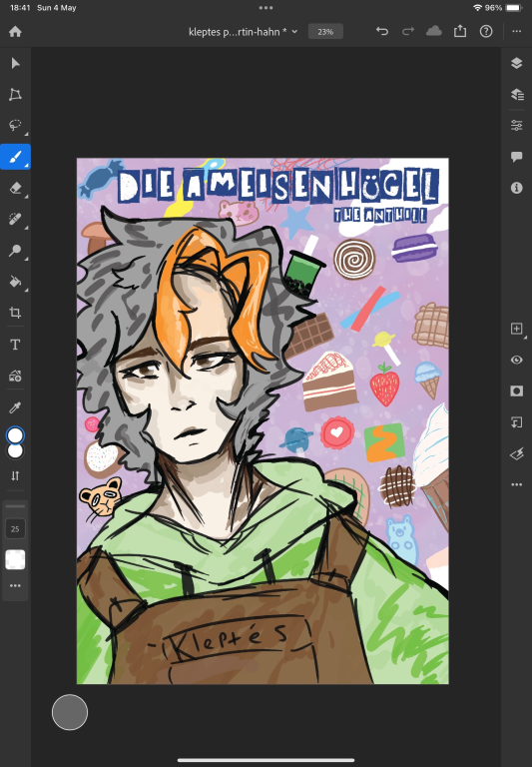Select the Dodge tool icon
This screenshot has height=767, width=532.
(x=15, y=251)
